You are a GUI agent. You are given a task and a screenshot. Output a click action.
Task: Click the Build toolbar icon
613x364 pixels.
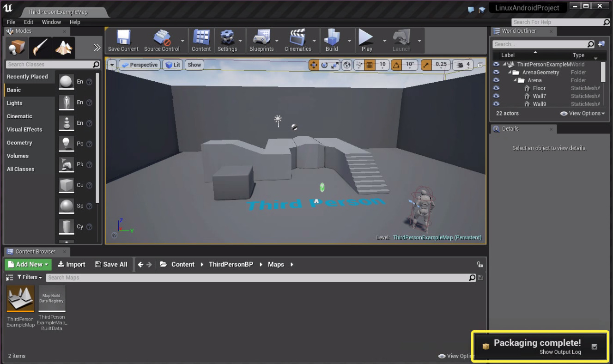332,40
